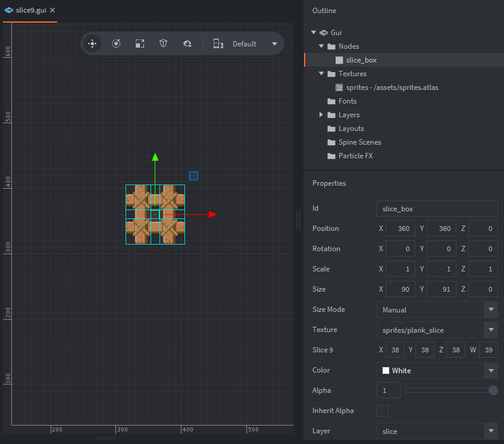Viewport: 504px width, 444px height.
Task: Click the White color swatch
Action: point(386,370)
